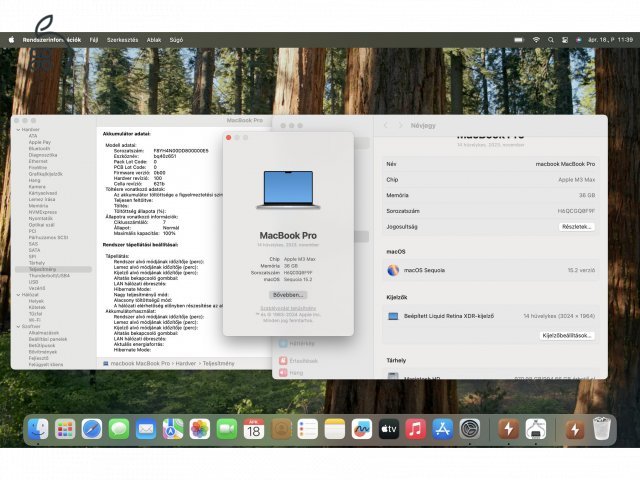Image resolution: width=640 pixels, height=480 pixels.
Task: Open Finder from the dock
Action: pos(38,429)
